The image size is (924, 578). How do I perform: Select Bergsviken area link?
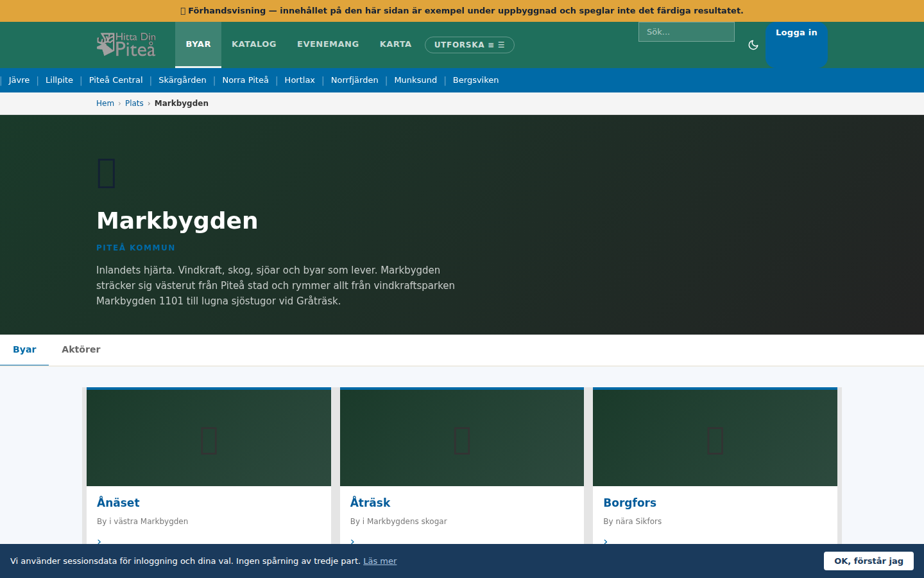point(476,80)
